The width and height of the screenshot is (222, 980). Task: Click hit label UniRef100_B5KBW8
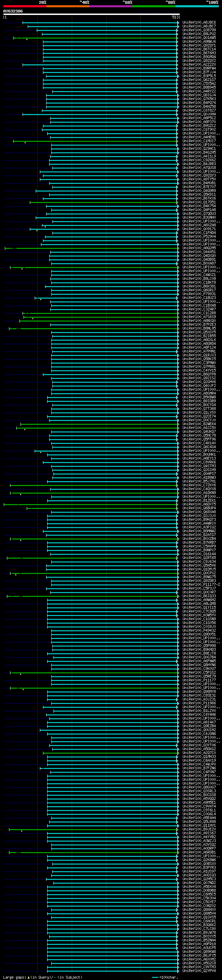pos(199,397)
